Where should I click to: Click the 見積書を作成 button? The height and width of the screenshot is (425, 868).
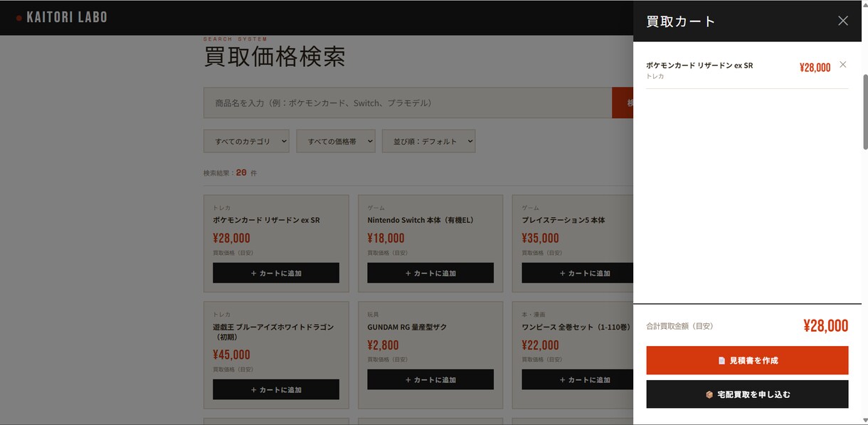[x=747, y=360]
